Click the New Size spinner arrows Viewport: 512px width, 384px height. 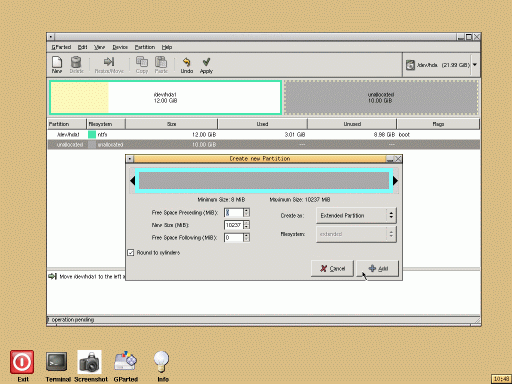tap(247, 225)
